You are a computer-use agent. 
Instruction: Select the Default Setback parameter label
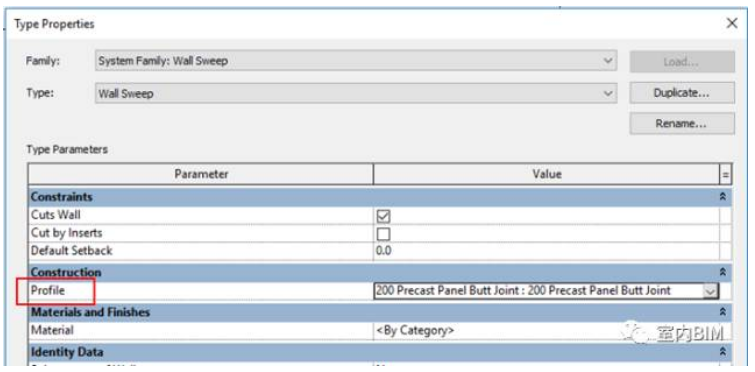coord(71,251)
